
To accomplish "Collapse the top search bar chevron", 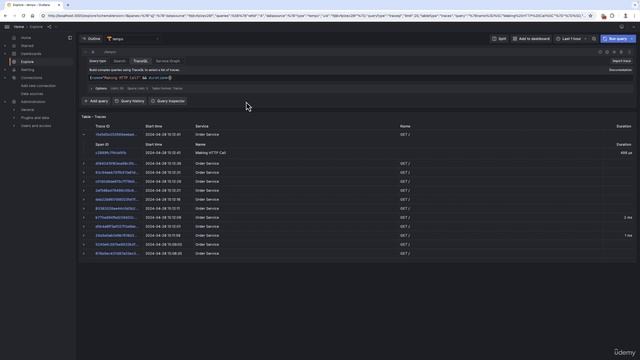I will pos(633,27).
